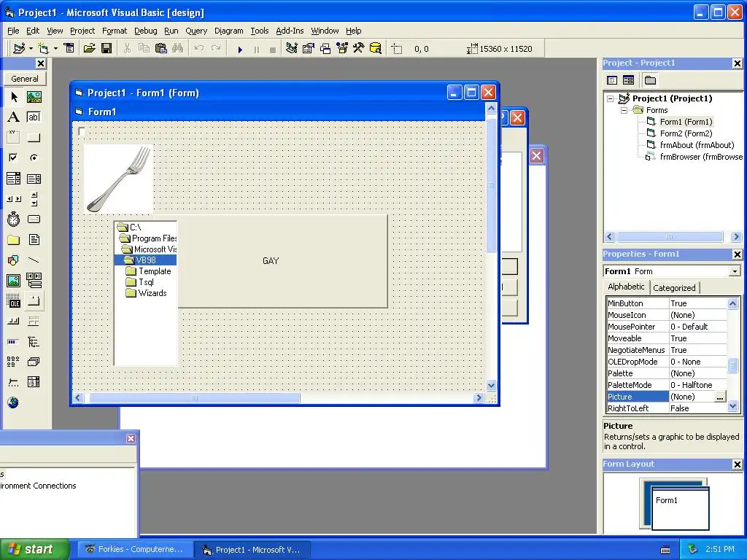Select the Label tool (letter A)

tap(14, 117)
